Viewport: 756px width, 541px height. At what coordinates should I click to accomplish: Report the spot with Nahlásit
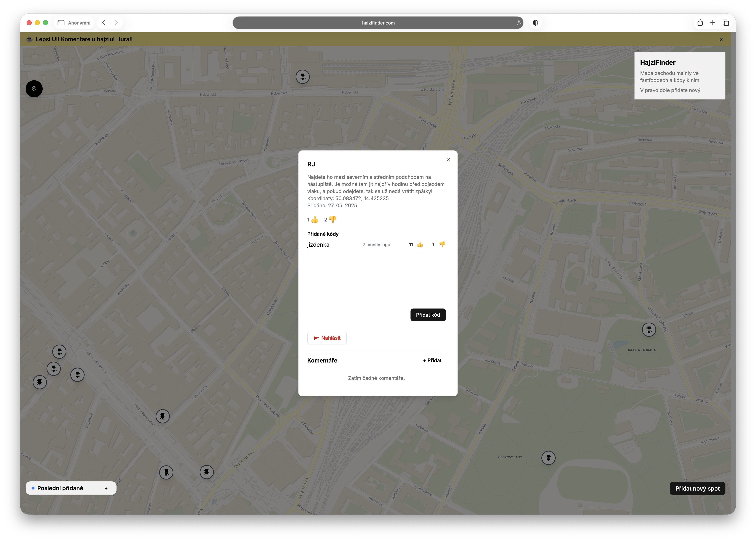326,338
